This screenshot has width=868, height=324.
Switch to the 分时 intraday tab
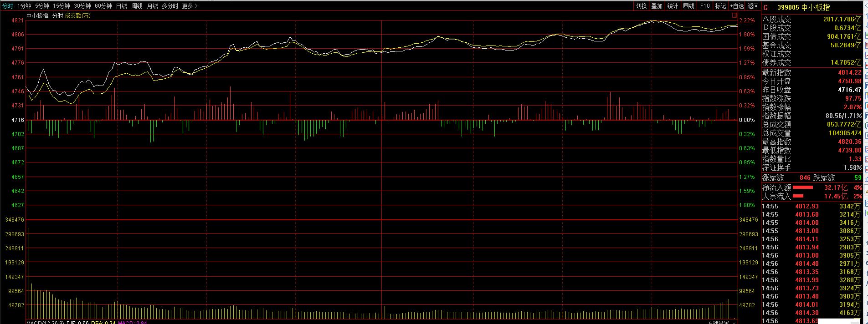[8, 6]
